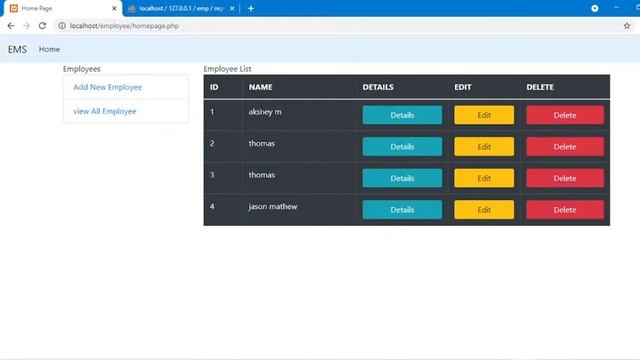640x360 pixels.
Task: Open Add New Employee link
Action: [108, 87]
